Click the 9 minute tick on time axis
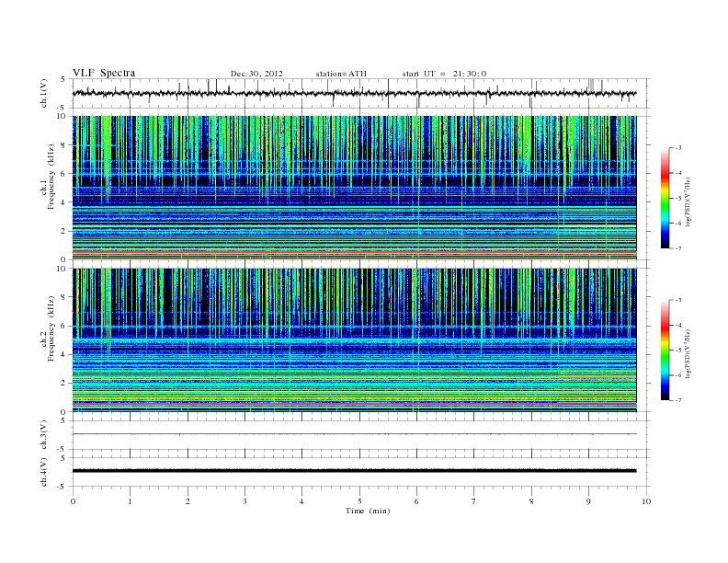The image size is (728, 563). (x=588, y=501)
